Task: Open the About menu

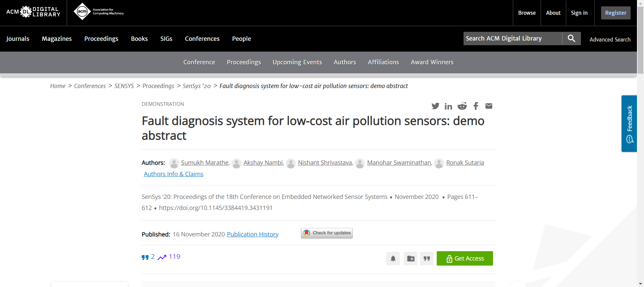Action: [x=553, y=13]
